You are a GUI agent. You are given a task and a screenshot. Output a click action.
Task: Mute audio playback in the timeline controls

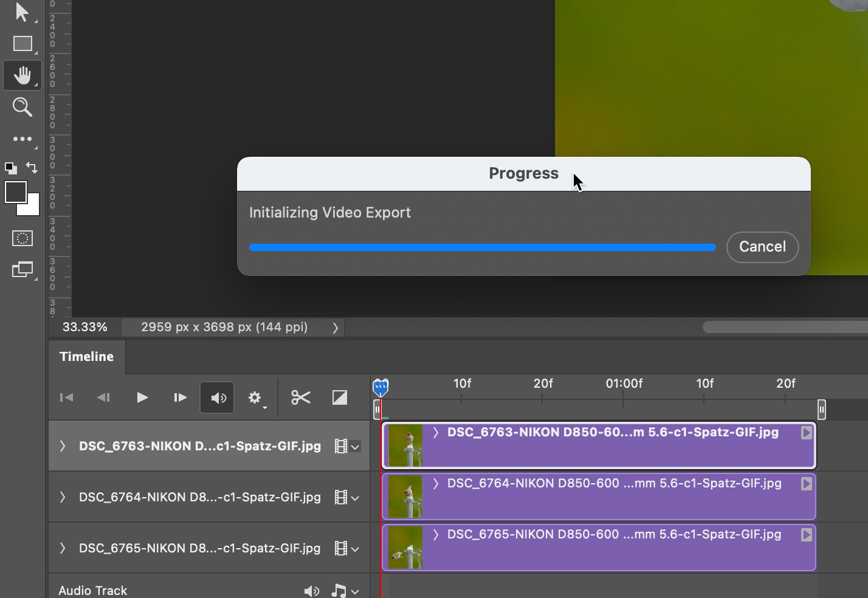(216, 397)
